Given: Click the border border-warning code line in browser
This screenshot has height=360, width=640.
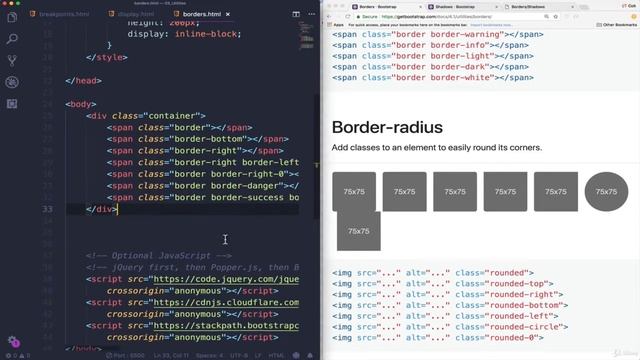Looking at the screenshot, I should (x=438, y=35).
